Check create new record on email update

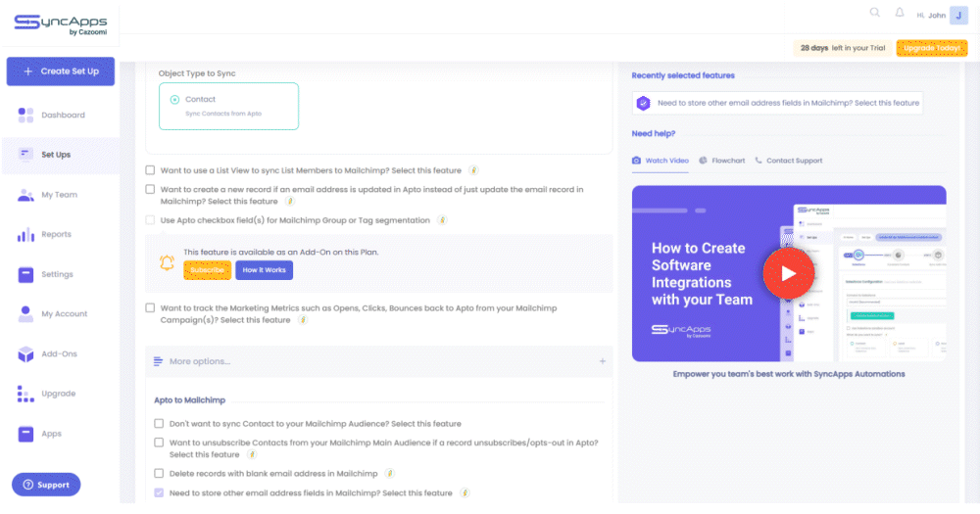click(150, 189)
